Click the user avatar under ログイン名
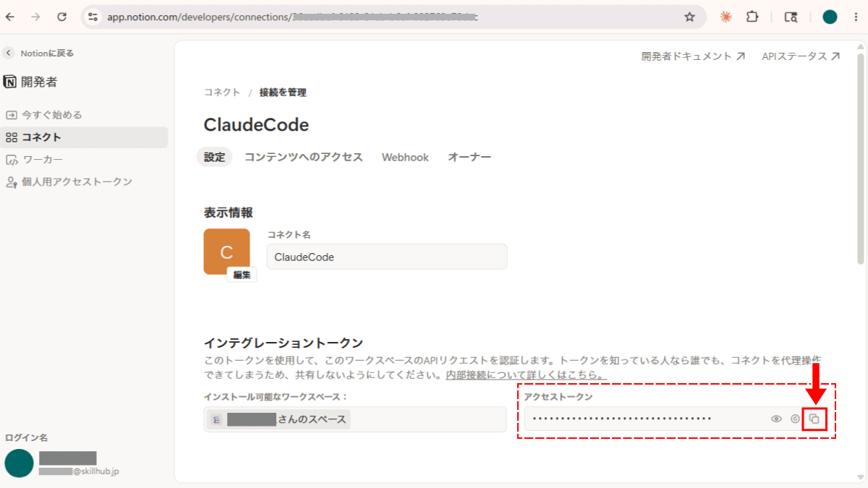 click(x=19, y=463)
